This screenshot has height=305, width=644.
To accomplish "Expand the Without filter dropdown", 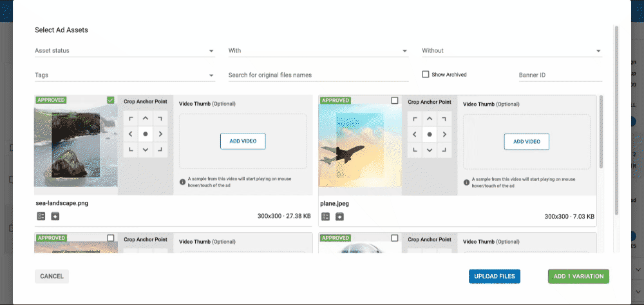I will [512, 51].
